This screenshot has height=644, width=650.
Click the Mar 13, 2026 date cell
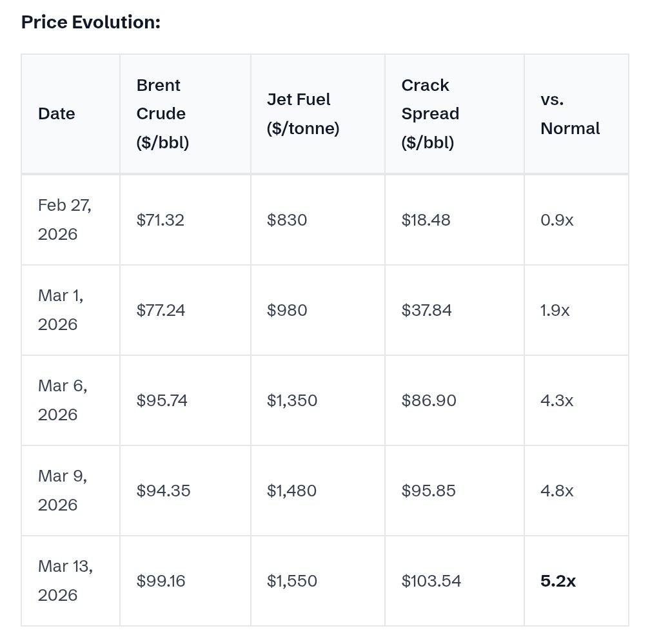[x=66, y=581]
